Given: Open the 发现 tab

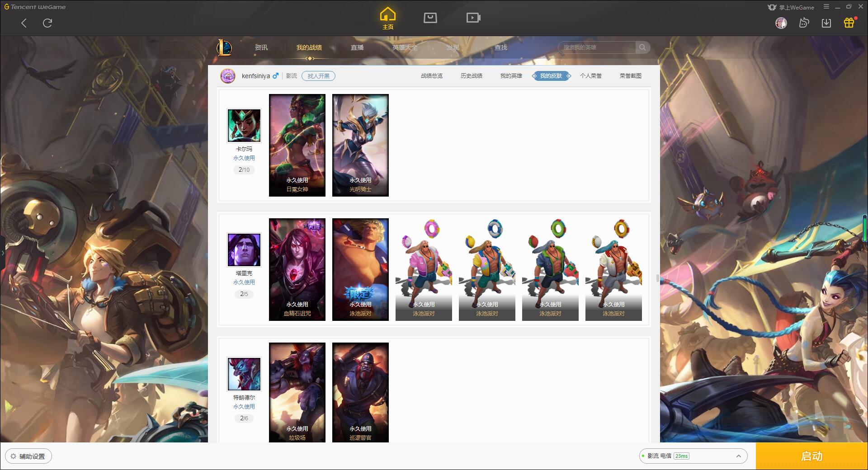Looking at the screenshot, I should (453, 47).
